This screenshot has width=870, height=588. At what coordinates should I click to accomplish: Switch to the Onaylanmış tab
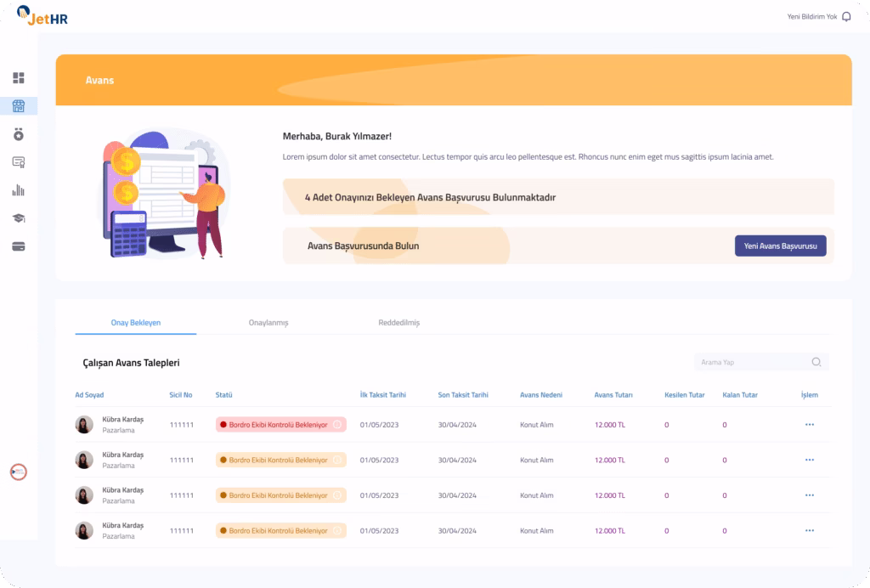(x=268, y=322)
